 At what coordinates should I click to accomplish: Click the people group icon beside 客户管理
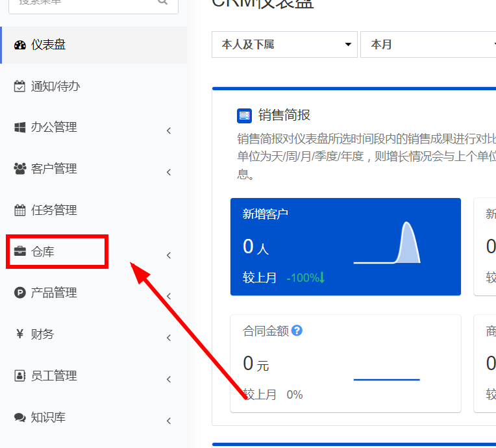pyautogui.click(x=20, y=169)
